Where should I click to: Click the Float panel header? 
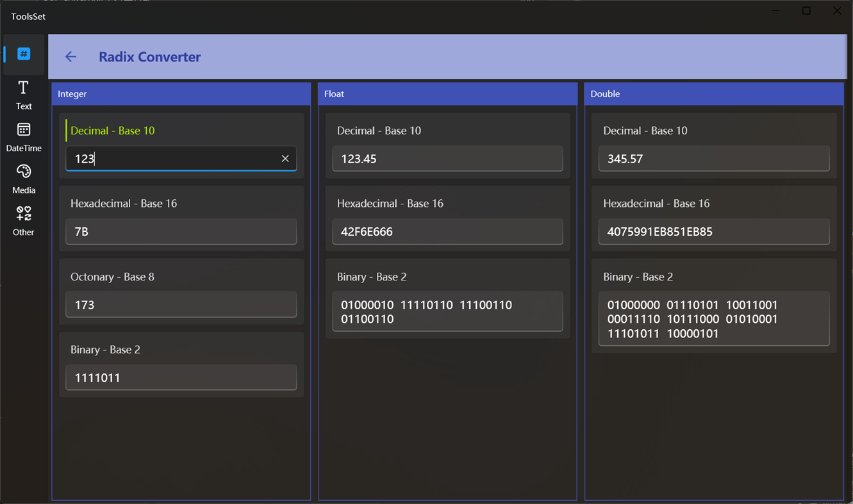click(x=447, y=94)
